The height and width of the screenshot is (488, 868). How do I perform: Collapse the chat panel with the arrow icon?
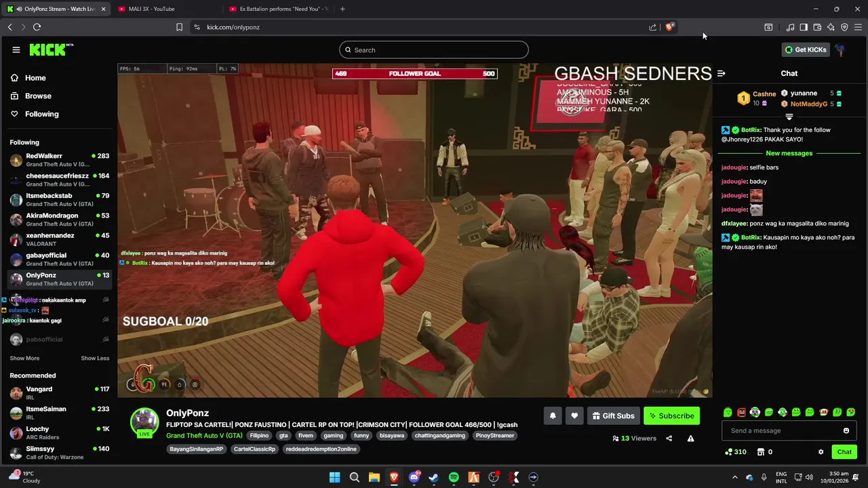pyautogui.click(x=721, y=73)
